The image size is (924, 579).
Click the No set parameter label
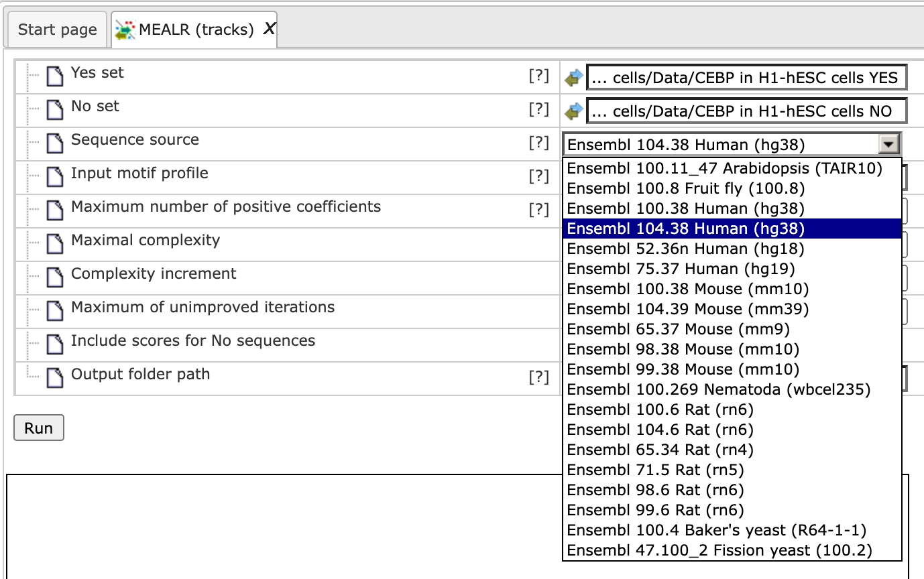point(95,106)
